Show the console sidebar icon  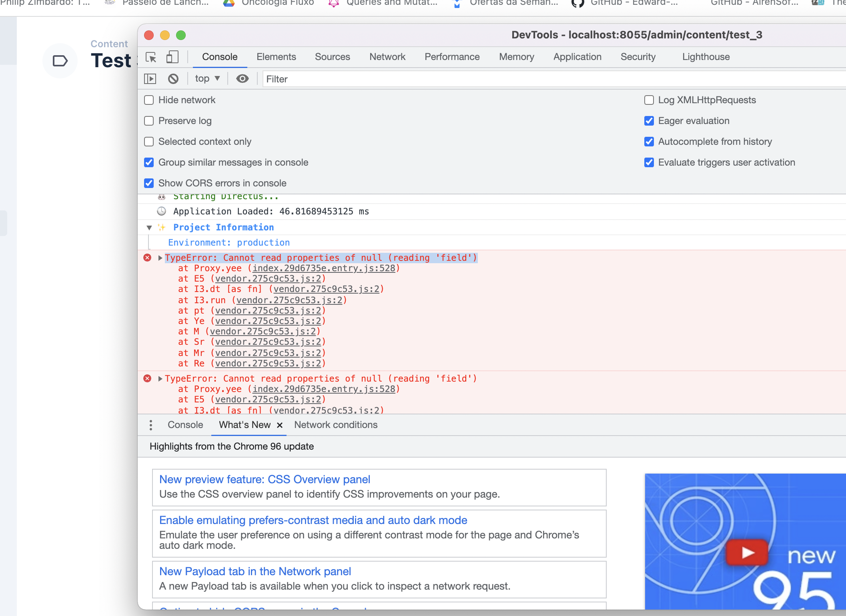point(150,79)
